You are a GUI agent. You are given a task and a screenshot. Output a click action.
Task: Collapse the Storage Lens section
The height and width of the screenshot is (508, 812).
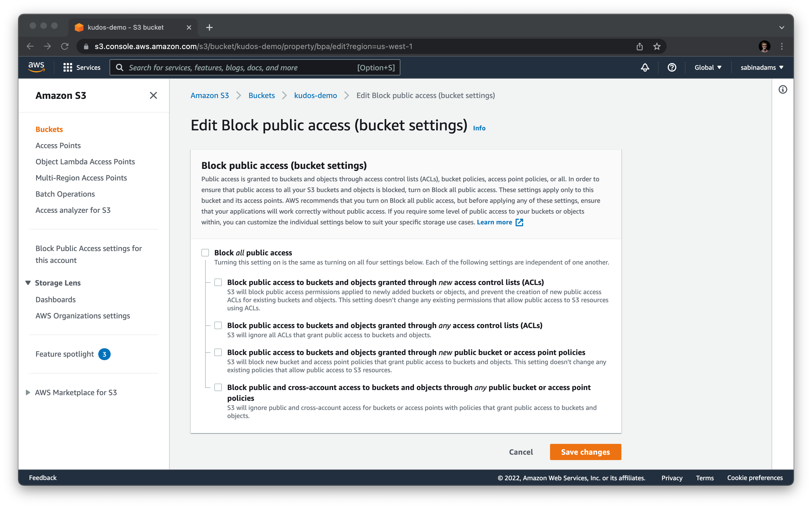(28, 283)
